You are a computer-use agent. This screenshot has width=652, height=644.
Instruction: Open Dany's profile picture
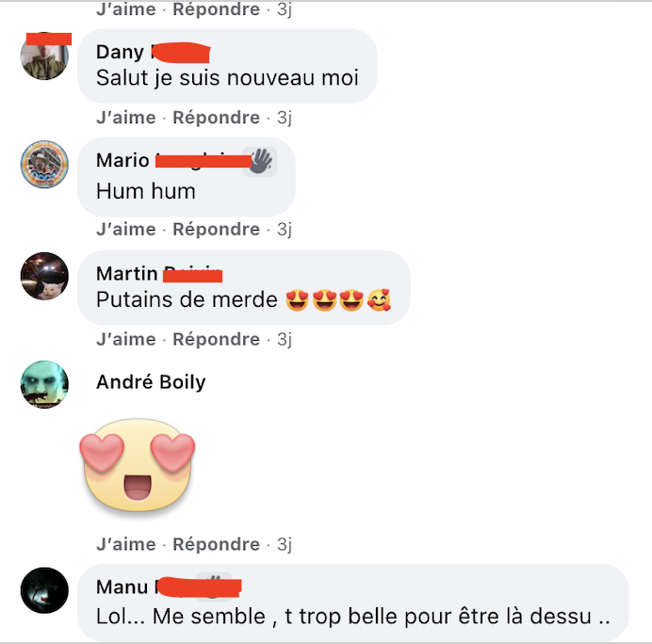point(44,56)
